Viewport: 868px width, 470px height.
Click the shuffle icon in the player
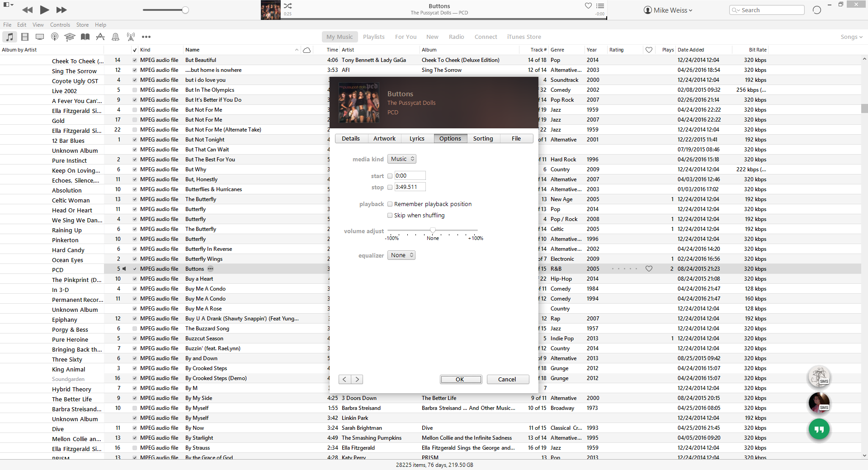(x=288, y=6)
